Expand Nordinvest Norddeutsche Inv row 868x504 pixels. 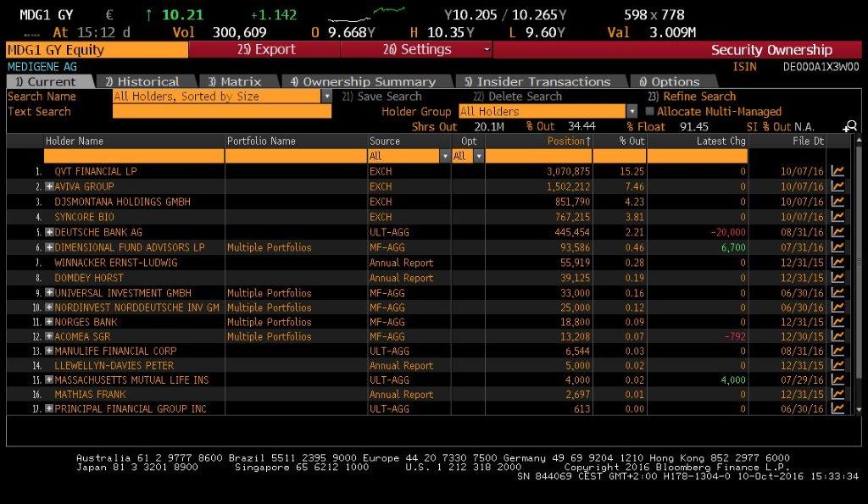(49, 307)
